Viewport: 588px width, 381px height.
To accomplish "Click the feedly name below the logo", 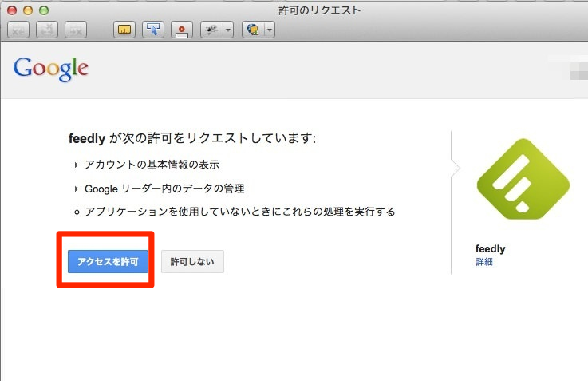I will click(490, 249).
